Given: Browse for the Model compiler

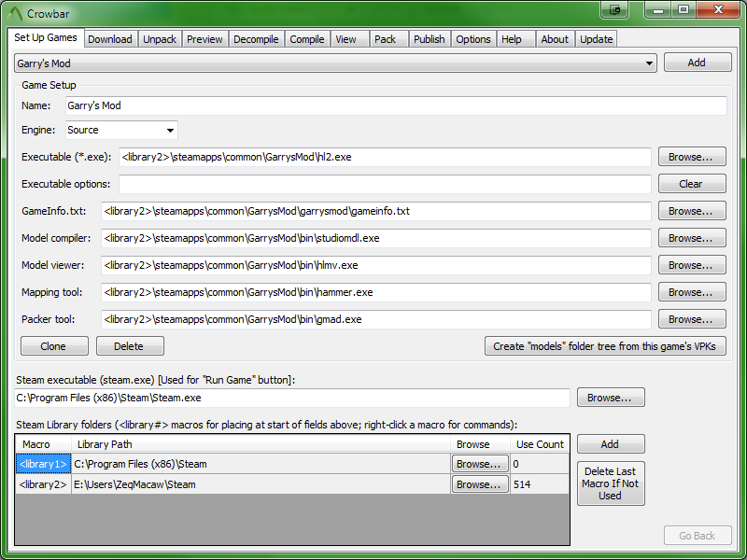Looking at the screenshot, I should [692, 238].
